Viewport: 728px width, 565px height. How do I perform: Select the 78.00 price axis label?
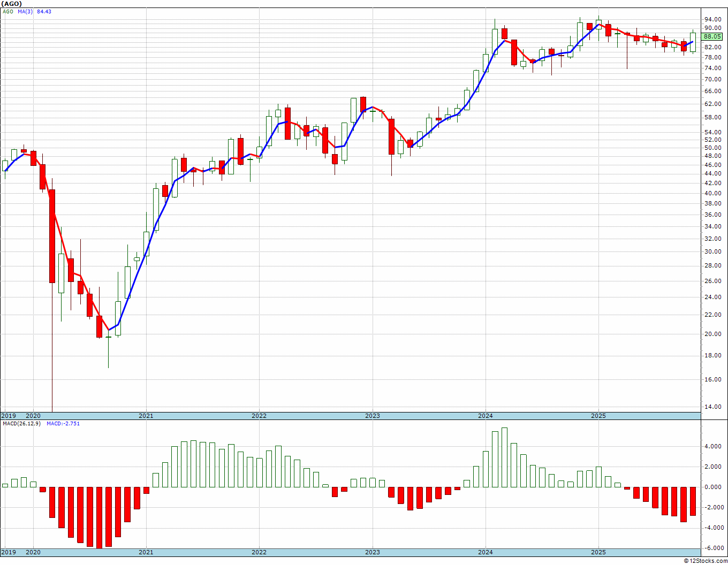(712, 57)
